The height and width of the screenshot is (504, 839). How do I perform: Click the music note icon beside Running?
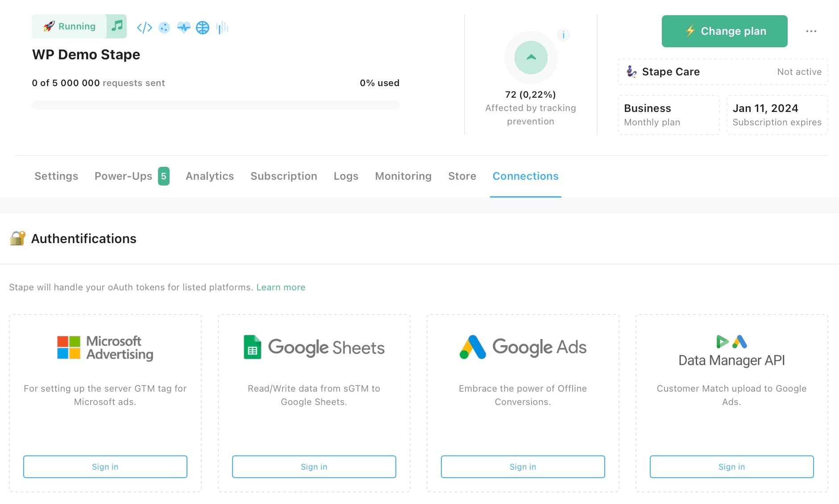(116, 26)
